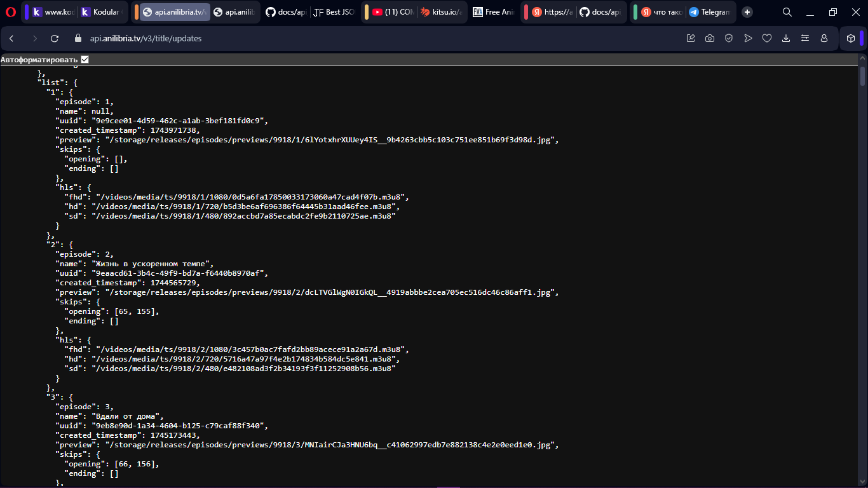
Task: Click the vertical scrollbar thumb
Action: pyautogui.click(x=863, y=76)
